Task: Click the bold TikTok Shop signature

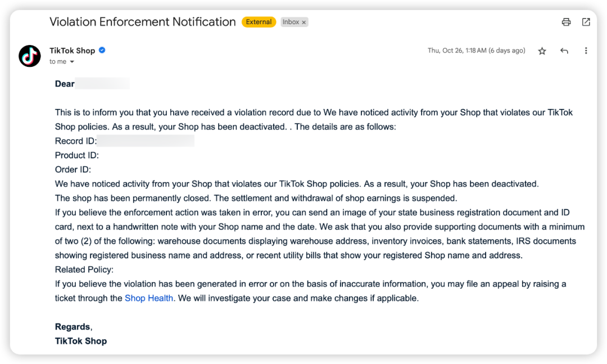Action: click(81, 341)
